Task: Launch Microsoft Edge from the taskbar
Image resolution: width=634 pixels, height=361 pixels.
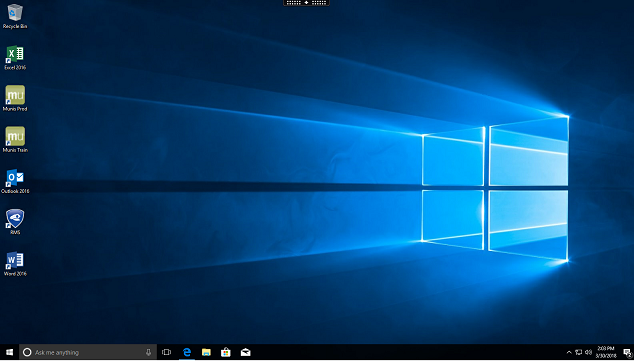Action: click(186, 352)
